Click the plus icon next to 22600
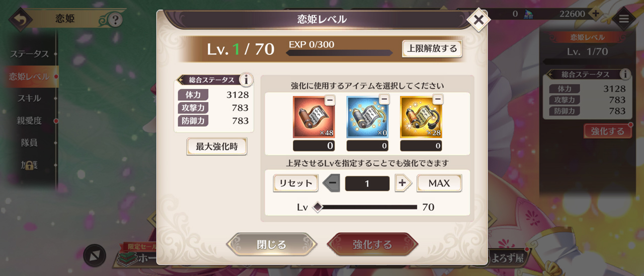Screen dimensions: 644x276 [596, 14]
